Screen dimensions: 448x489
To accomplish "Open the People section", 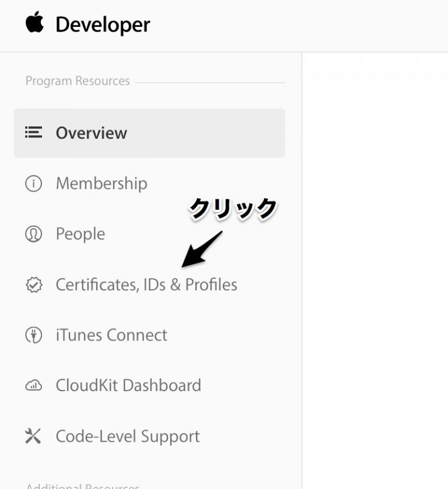I will (x=80, y=234).
